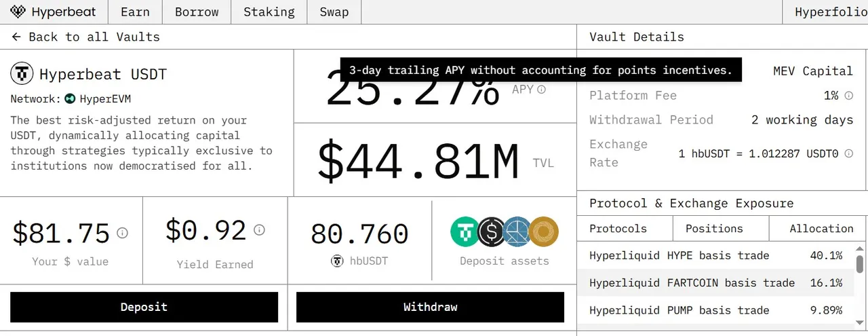Click the small hbUSDT token icon
Image resolution: width=868 pixels, height=336 pixels.
[x=337, y=261]
